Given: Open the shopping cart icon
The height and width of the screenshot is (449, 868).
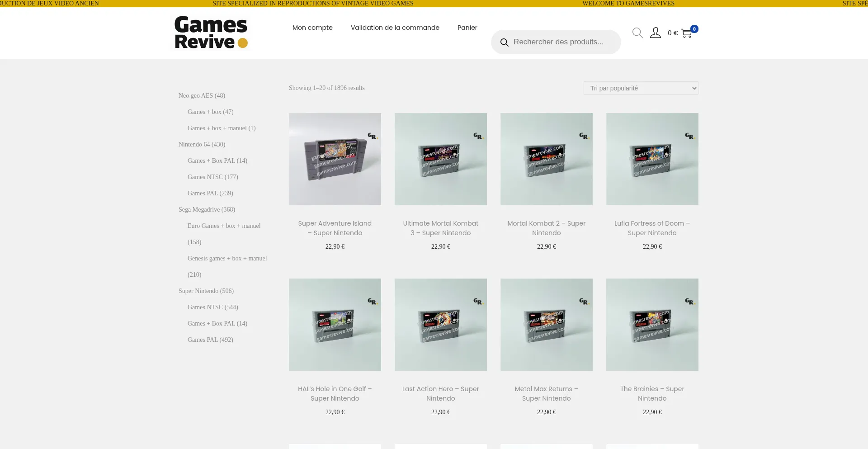Looking at the screenshot, I should pyautogui.click(x=686, y=33).
